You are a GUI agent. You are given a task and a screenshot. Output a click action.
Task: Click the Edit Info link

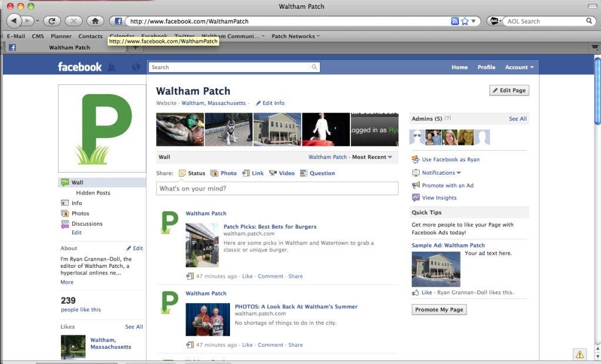tap(270, 103)
